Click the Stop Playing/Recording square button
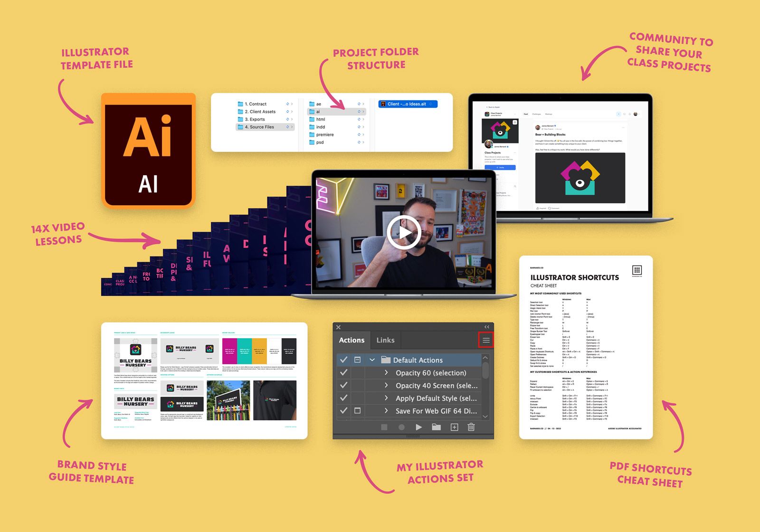Screen dimensions: 760x532 pyautogui.click(x=384, y=427)
